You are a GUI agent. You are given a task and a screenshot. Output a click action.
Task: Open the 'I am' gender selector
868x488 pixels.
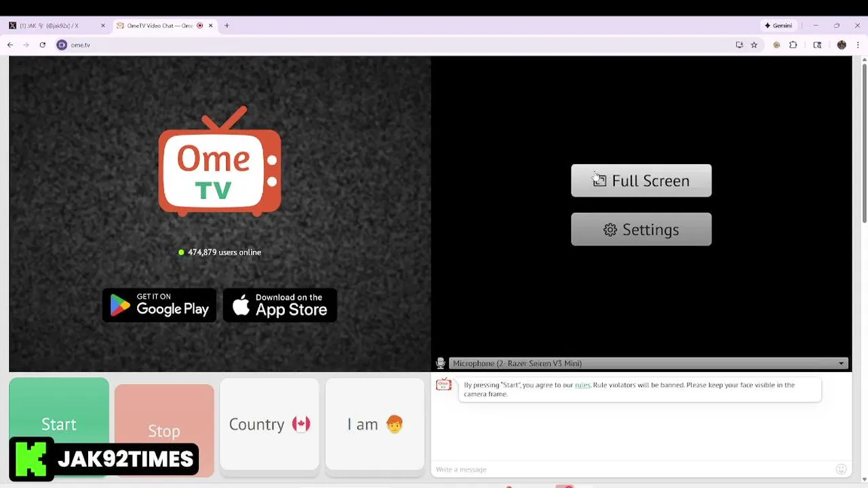pos(375,424)
